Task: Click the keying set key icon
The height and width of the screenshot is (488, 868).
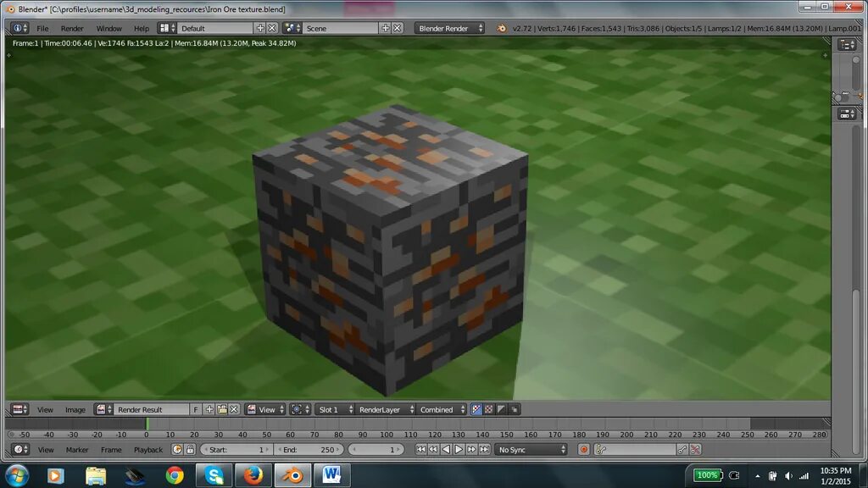Action: point(601,450)
